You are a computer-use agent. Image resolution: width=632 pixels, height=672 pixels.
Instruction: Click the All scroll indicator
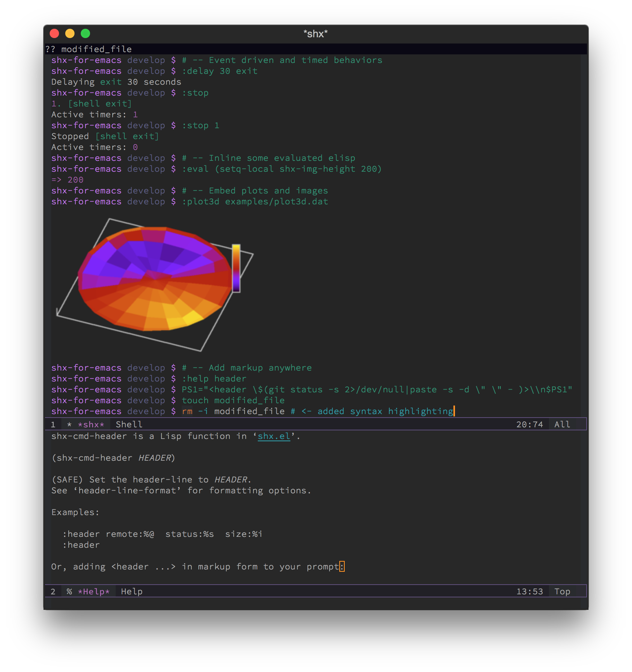pyautogui.click(x=562, y=425)
